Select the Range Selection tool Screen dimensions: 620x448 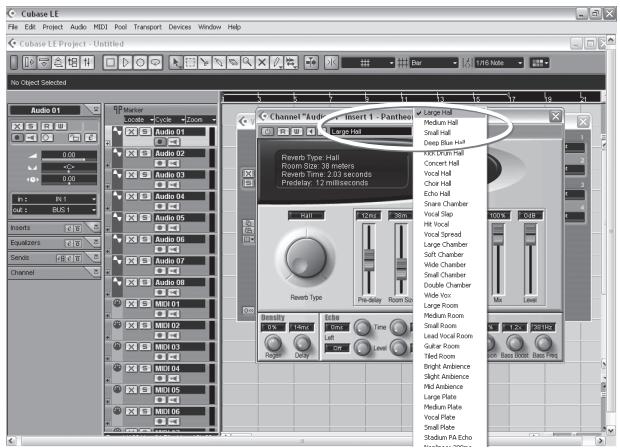coord(191,62)
